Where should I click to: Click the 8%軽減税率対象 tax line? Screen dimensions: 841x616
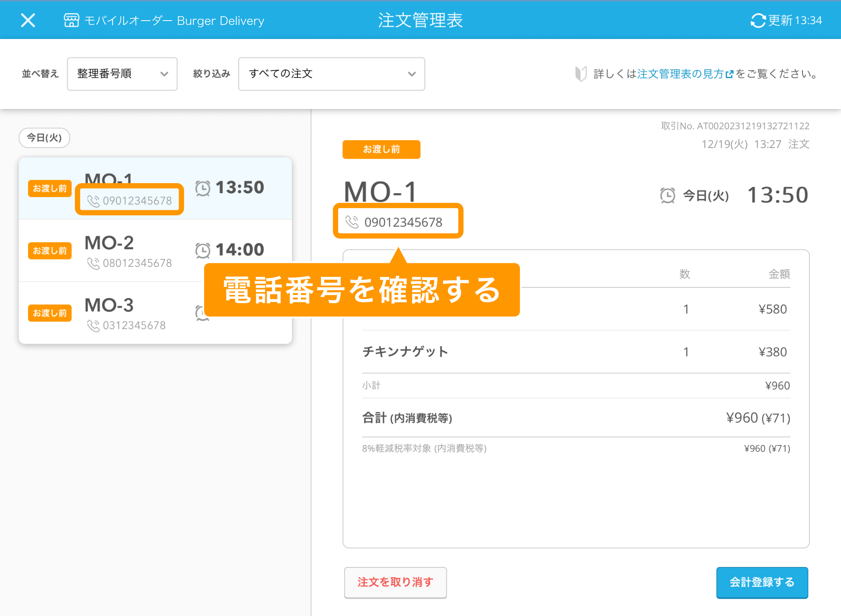[576, 448]
